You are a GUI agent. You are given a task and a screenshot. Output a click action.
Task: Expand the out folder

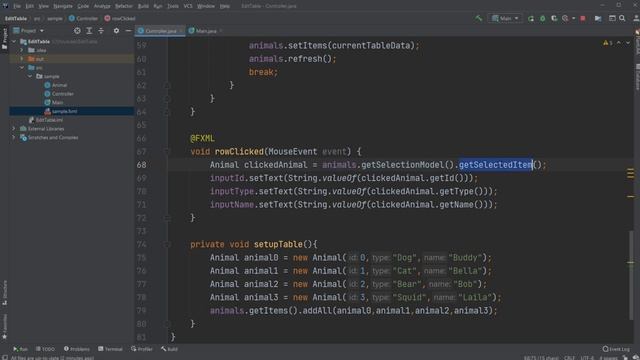(x=22, y=59)
